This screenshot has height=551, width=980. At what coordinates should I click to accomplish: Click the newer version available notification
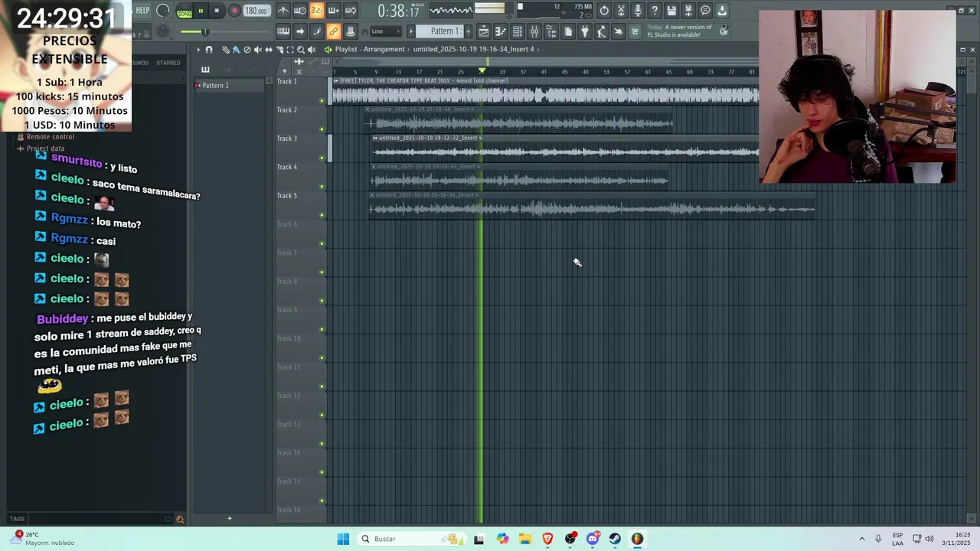coord(688,31)
